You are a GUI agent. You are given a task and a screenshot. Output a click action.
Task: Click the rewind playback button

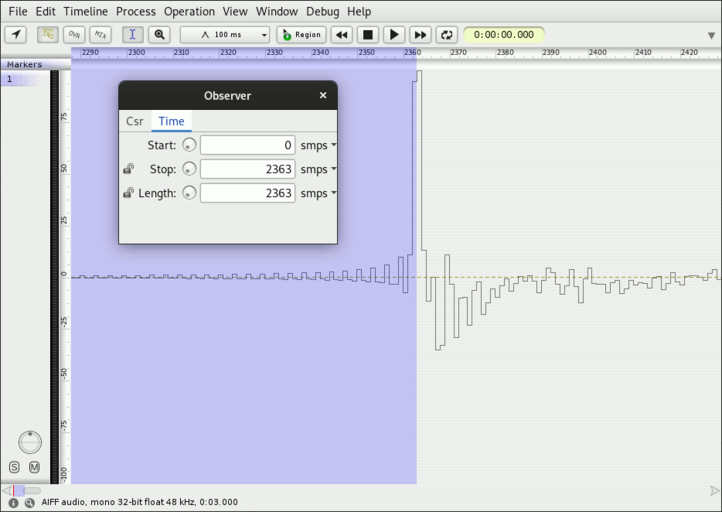[x=341, y=34]
